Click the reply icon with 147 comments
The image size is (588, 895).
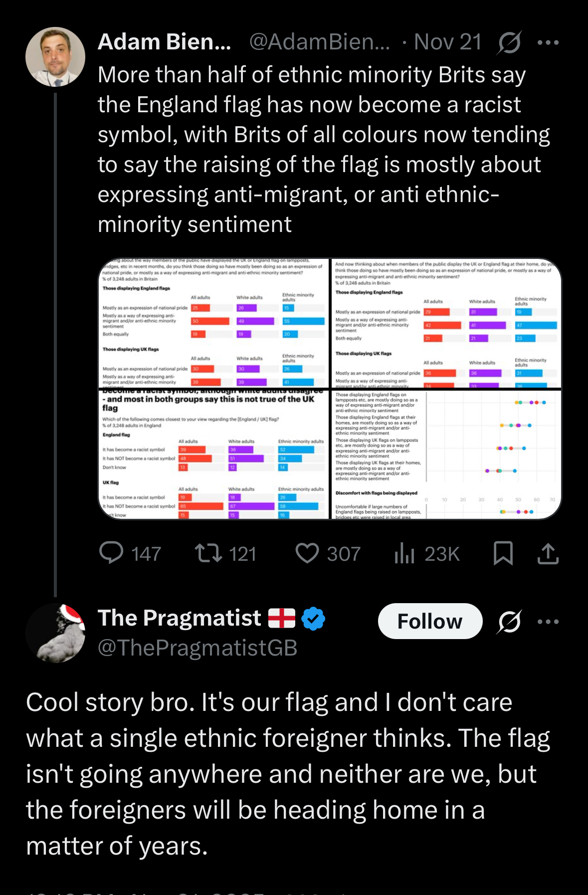pyautogui.click(x=112, y=553)
